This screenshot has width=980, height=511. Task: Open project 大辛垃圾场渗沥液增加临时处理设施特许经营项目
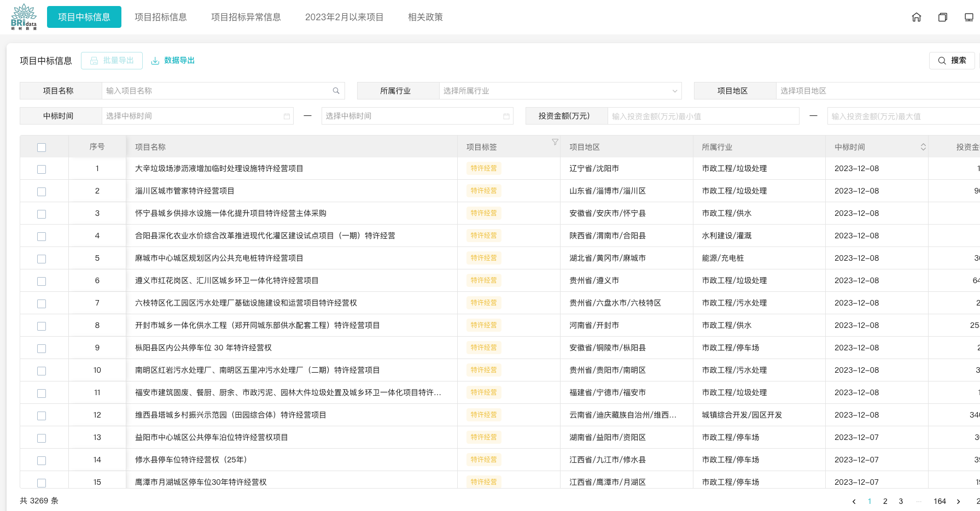(x=219, y=168)
